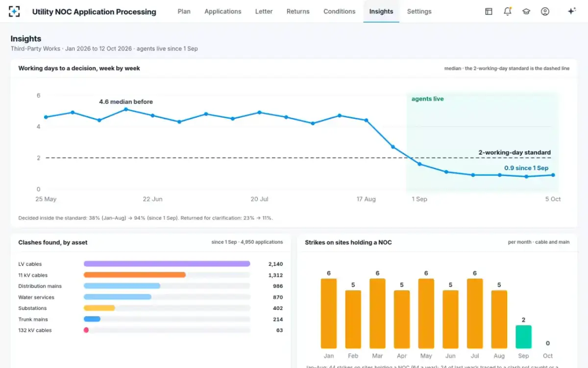Click 'Strikes on sites holding a NOC' heading
Viewport: 588px width, 368px height.
pyautogui.click(x=348, y=242)
